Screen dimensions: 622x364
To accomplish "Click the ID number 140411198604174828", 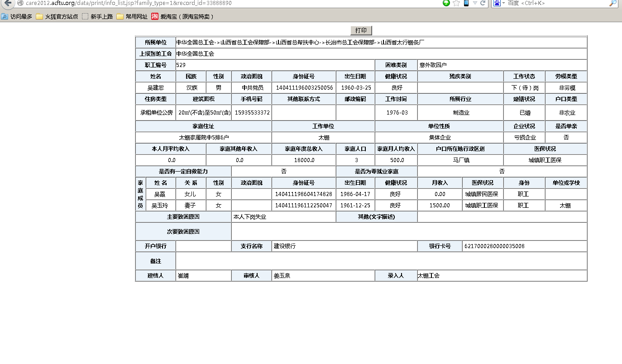I will point(304,194).
